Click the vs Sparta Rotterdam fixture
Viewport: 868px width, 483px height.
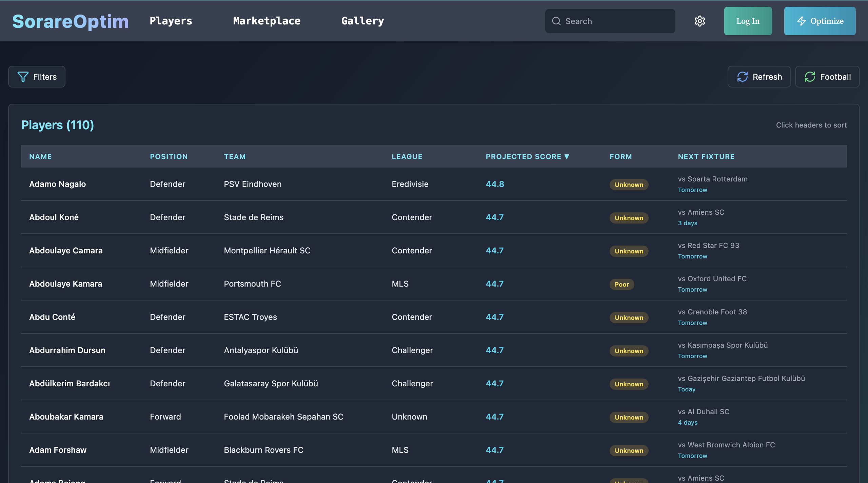(x=712, y=179)
